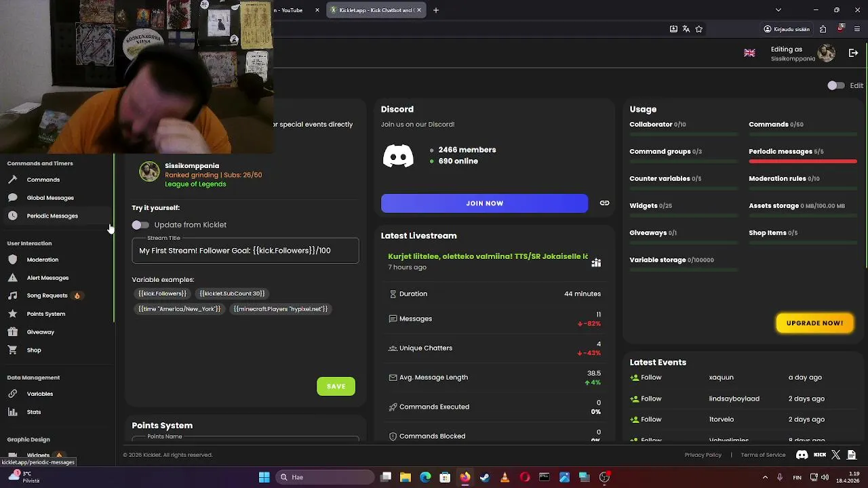Viewport: 868px width, 488px height.
Task: Open Discord icon in footer
Action: pyautogui.click(x=802, y=455)
